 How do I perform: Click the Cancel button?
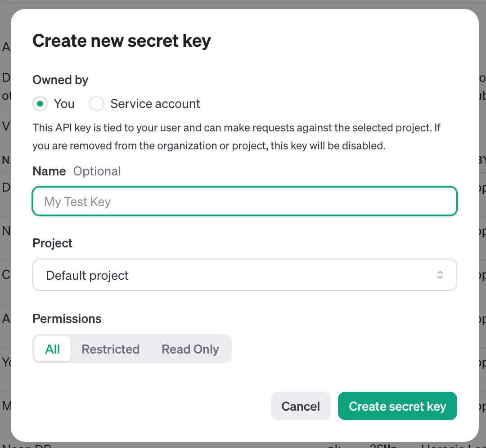(x=301, y=406)
